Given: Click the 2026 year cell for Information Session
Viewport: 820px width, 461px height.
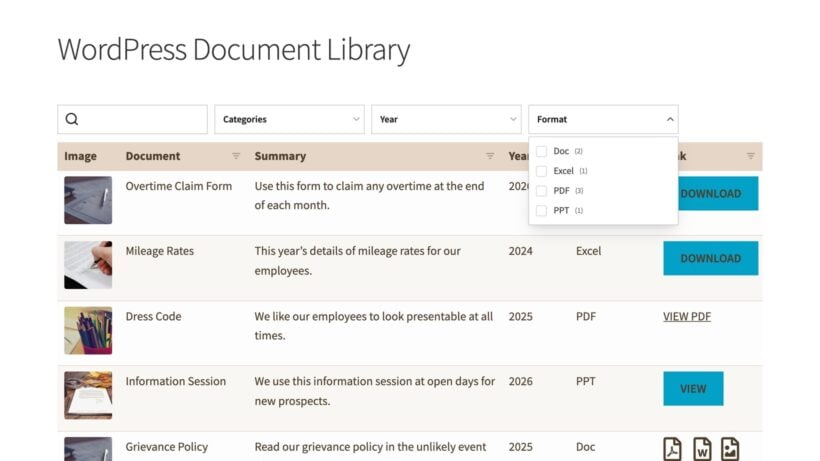Looking at the screenshot, I should point(520,381).
